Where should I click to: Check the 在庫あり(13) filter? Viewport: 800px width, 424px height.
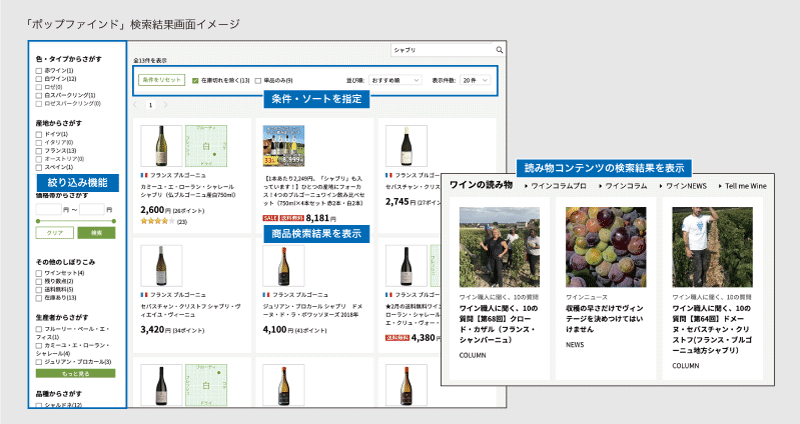39,298
